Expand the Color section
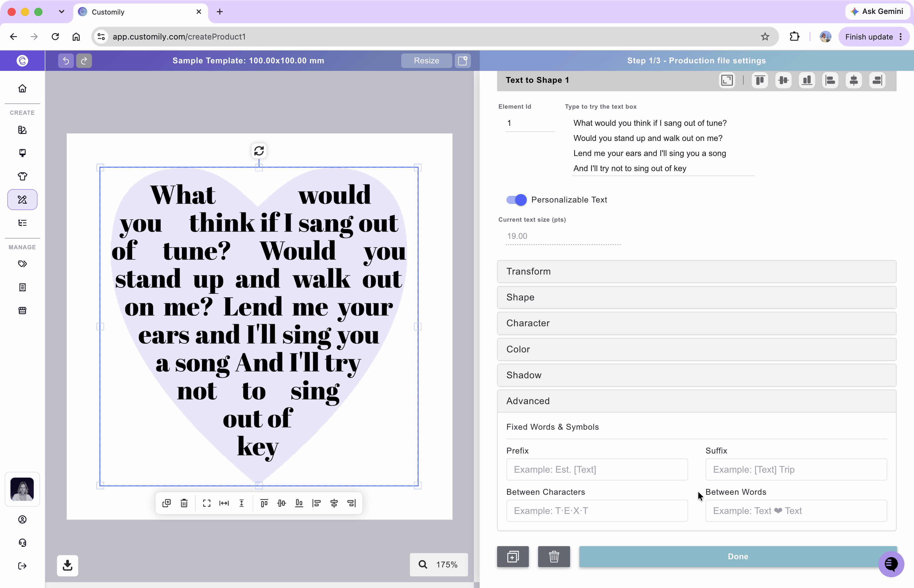914x588 pixels. [696, 349]
